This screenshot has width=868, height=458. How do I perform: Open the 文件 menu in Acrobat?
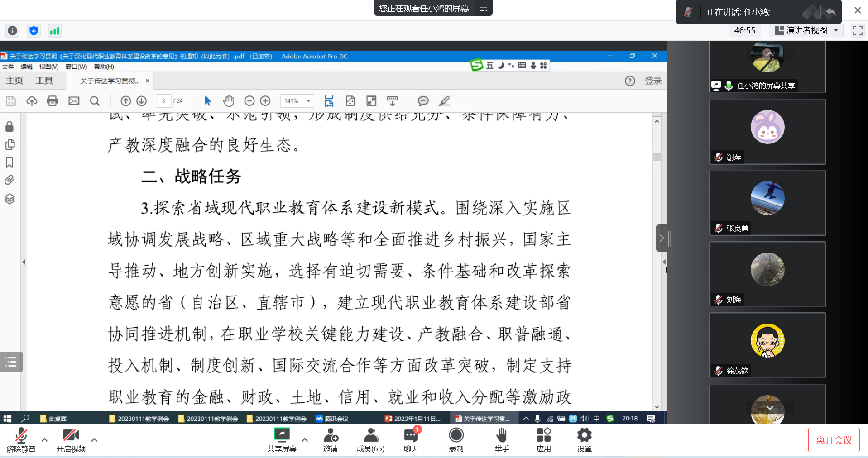(8, 67)
